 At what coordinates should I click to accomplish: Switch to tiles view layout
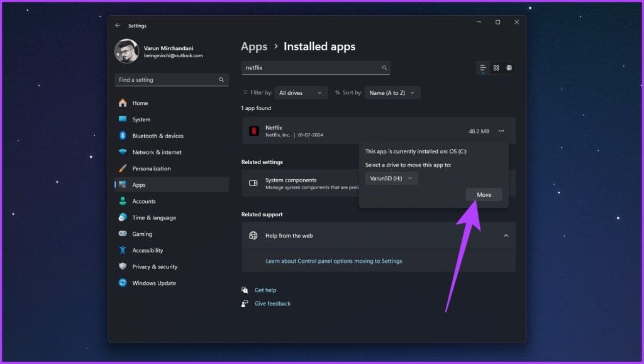click(496, 67)
